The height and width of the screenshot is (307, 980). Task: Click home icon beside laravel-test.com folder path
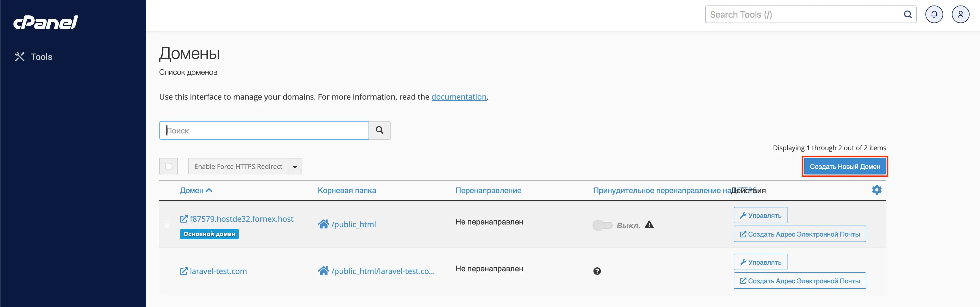click(x=323, y=271)
